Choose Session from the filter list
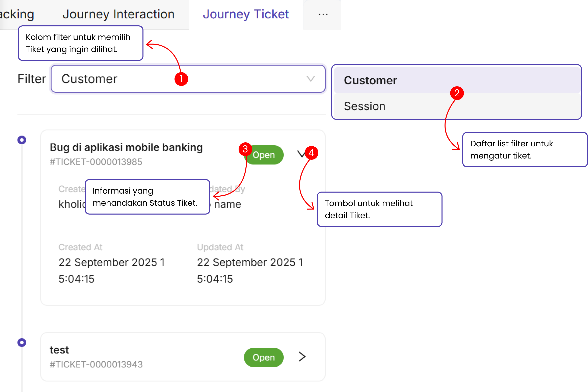588x392 pixels. pyautogui.click(x=365, y=106)
